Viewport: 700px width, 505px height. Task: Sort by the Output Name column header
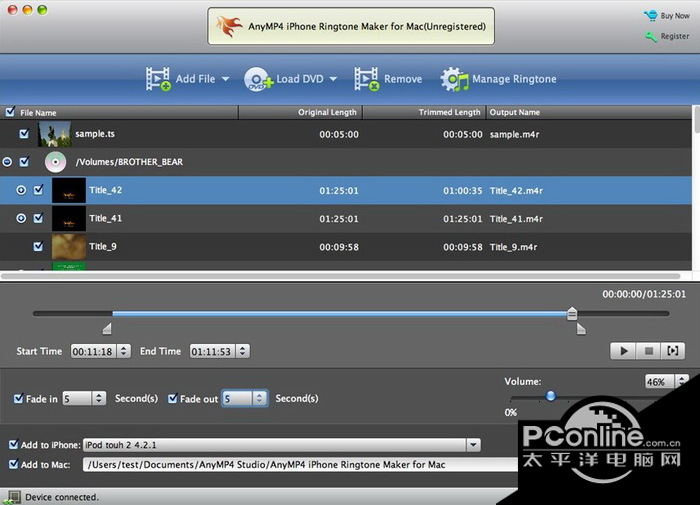coord(589,113)
